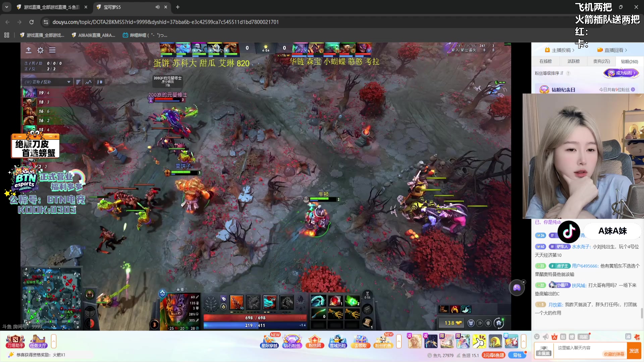The height and width of the screenshot is (362, 644).
Task: Click the blue mana bar 219/411
Action: pyautogui.click(x=255, y=325)
